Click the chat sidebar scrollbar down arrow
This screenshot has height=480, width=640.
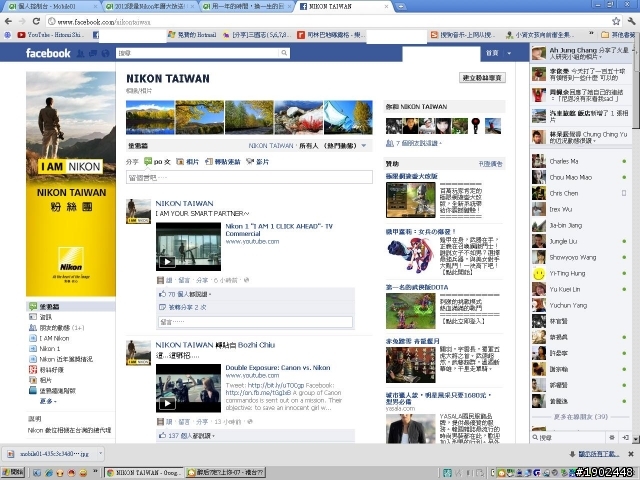(636, 439)
